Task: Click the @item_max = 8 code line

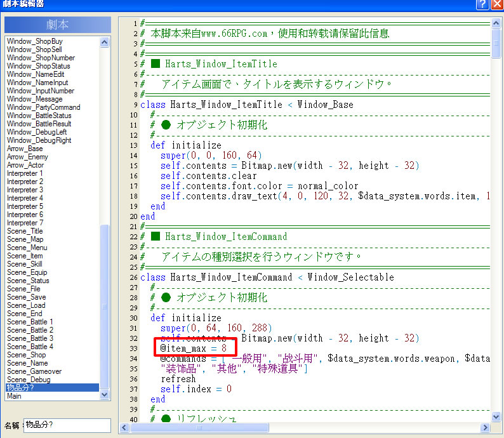Action: [x=193, y=348]
